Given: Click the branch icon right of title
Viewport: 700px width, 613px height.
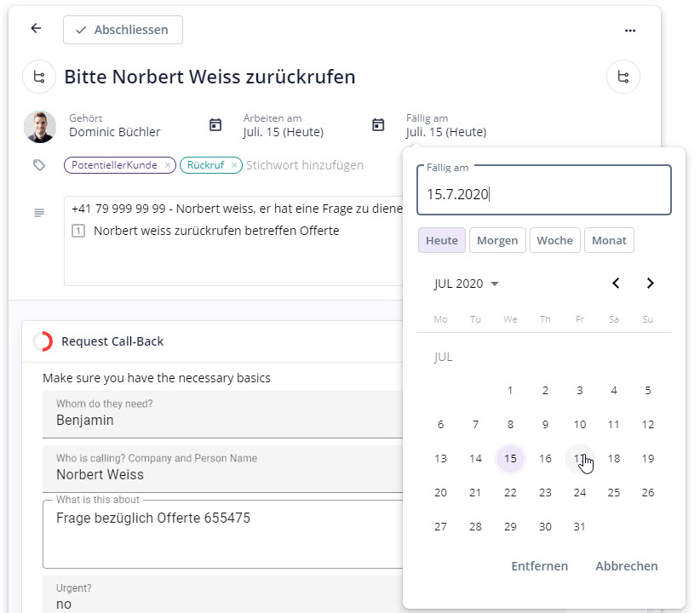Looking at the screenshot, I should 623,77.
